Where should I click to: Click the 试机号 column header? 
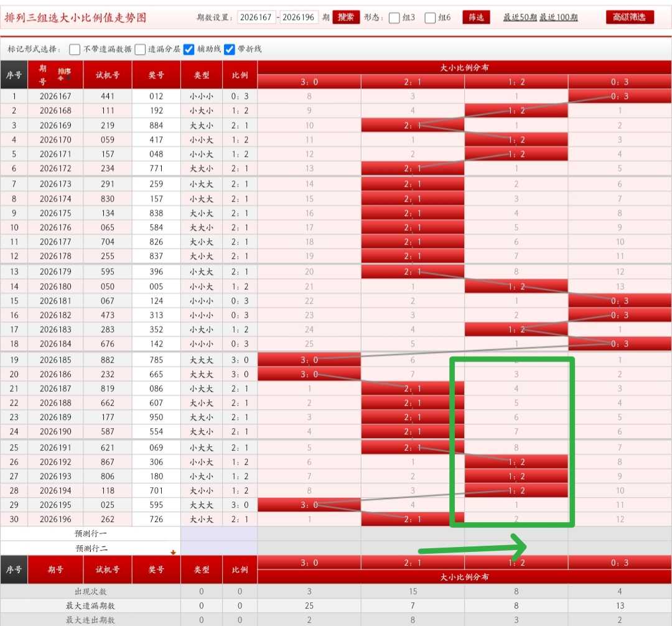108,75
